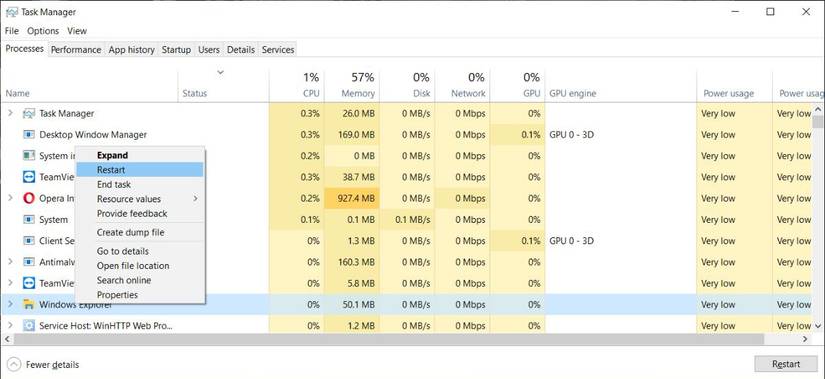Click the TeamViewer icon at 5.8 MB
This screenshot has width=825, height=379.
tap(29, 283)
